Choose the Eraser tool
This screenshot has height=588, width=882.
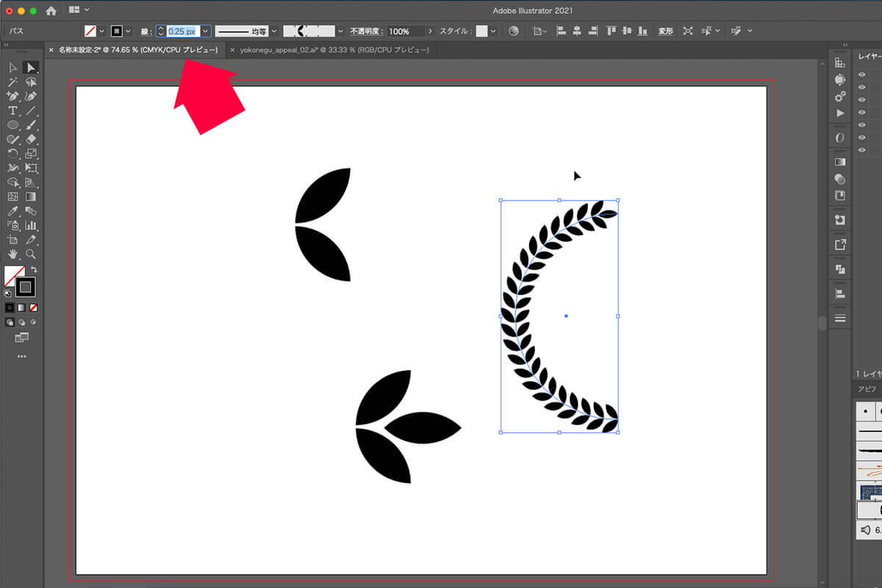pos(31,139)
